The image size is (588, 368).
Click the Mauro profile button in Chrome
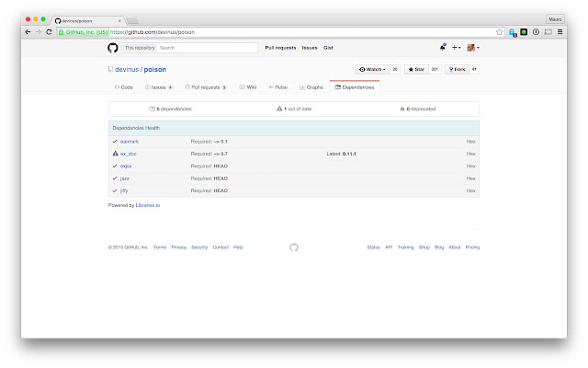[555, 19]
